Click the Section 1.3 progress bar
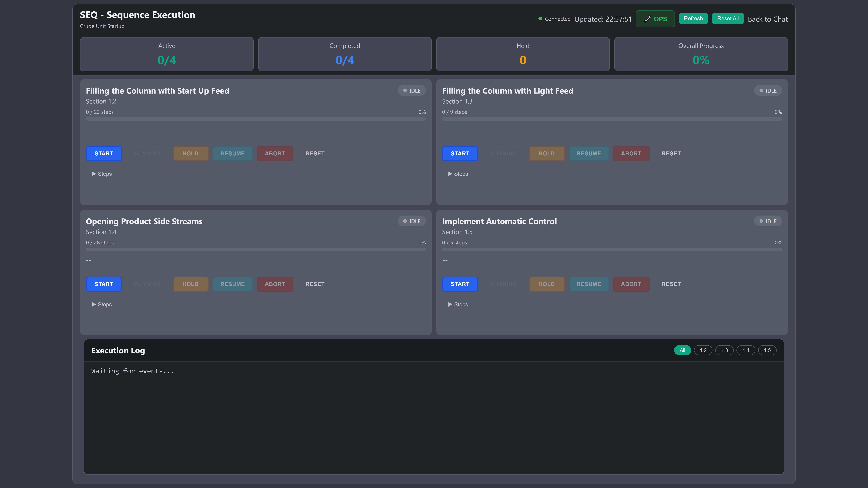Image resolution: width=868 pixels, height=488 pixels. (612, 119)
